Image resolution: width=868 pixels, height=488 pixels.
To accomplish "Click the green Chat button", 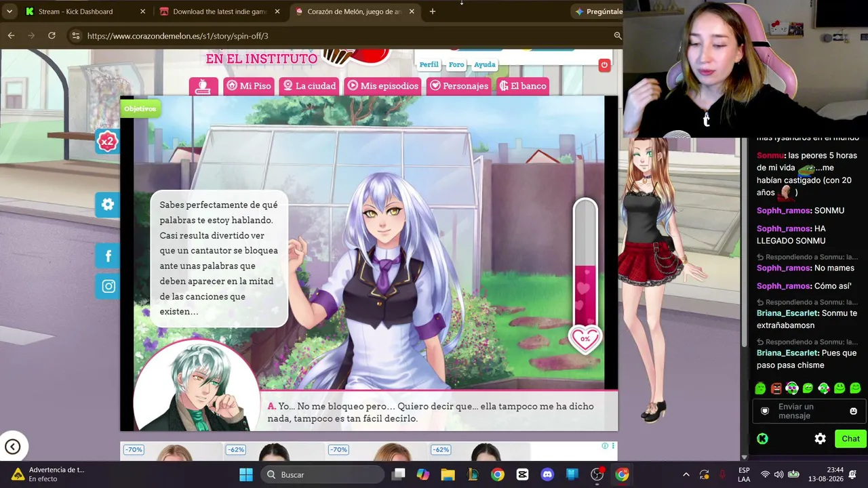I will [850, 439].
